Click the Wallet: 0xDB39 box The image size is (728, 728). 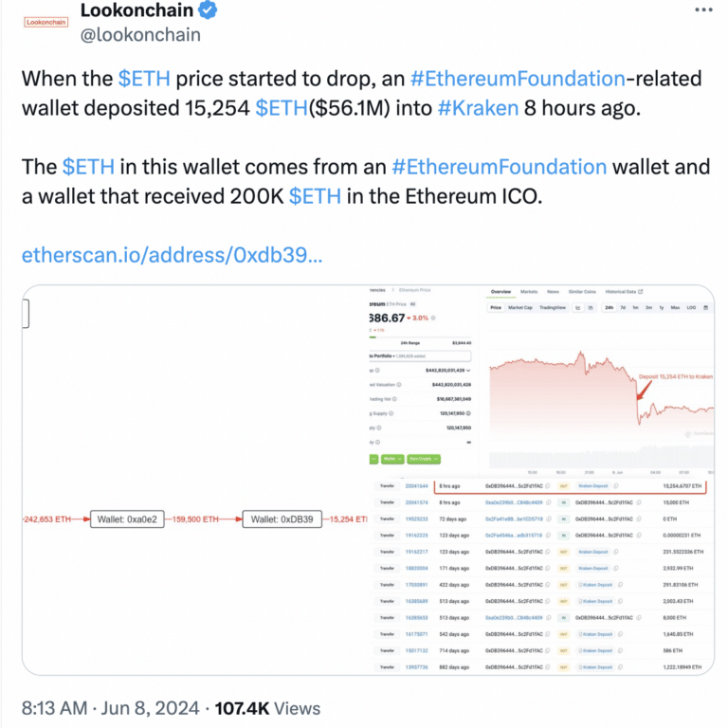[x=282, y=519]
